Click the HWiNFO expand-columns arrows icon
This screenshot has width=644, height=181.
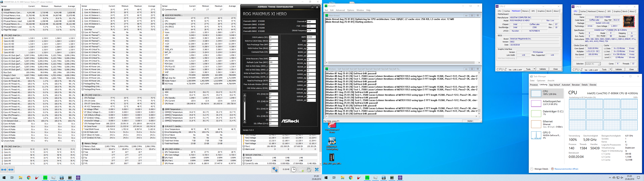[4, 169]
